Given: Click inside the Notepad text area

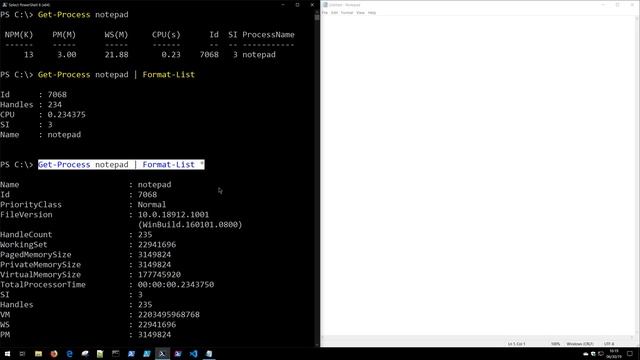Looking at the screenshot, I should [478, 176].
